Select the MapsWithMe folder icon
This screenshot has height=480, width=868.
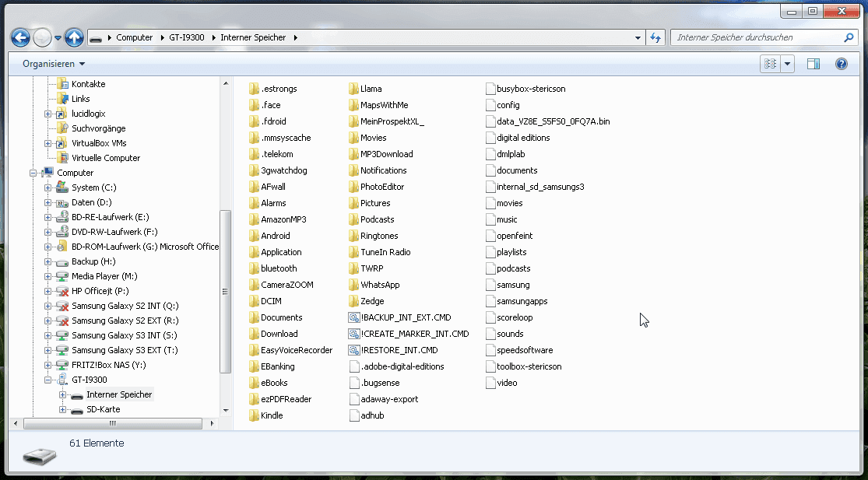pyautogui.click(x=353, y=105)
